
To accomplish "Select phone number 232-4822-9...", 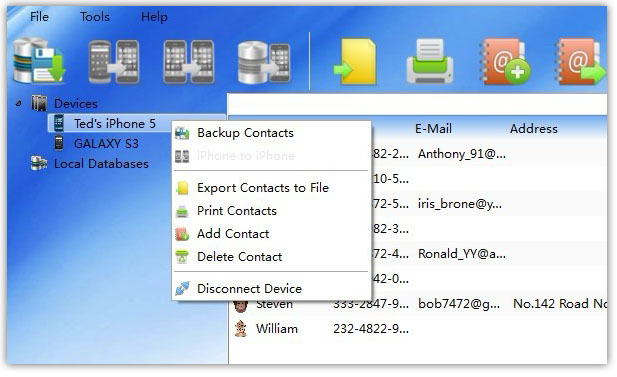I will click(371, 329).
